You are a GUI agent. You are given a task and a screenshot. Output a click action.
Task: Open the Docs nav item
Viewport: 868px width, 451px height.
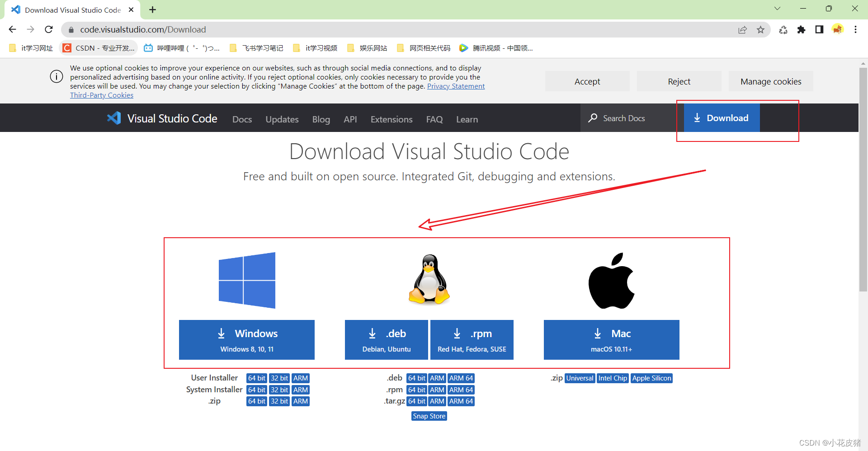(x=242, y=119)
